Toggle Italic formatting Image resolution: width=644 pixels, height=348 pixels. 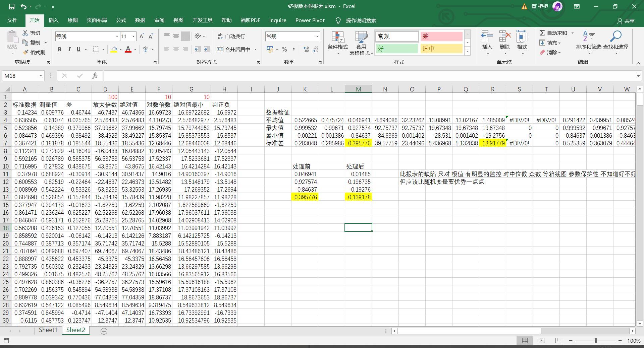pos(69,49)
